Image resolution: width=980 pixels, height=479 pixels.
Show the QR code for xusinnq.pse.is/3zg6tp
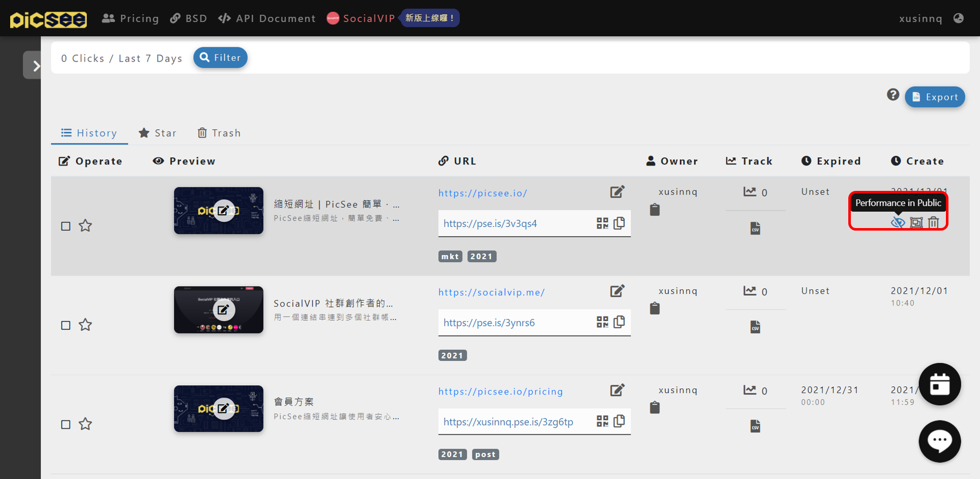pos(602,421)
